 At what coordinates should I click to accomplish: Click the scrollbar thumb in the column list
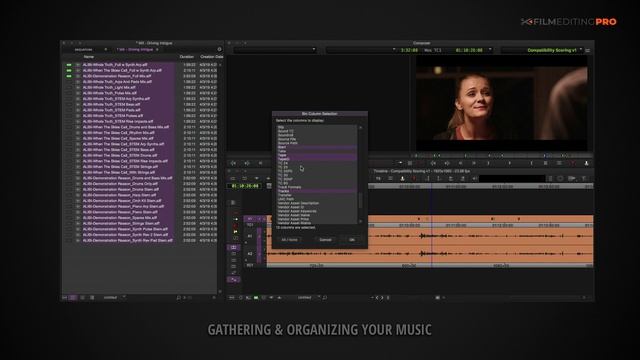point(360,200)
